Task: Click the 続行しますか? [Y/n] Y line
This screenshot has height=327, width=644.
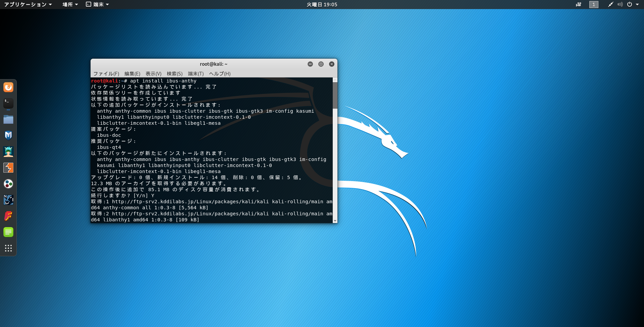Action: [123, 196]
